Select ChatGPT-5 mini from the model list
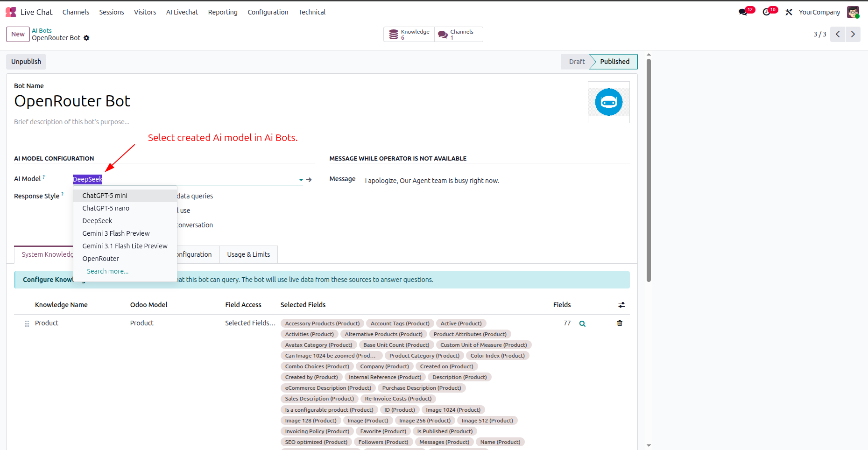868x450 pixels. (125, 196)
